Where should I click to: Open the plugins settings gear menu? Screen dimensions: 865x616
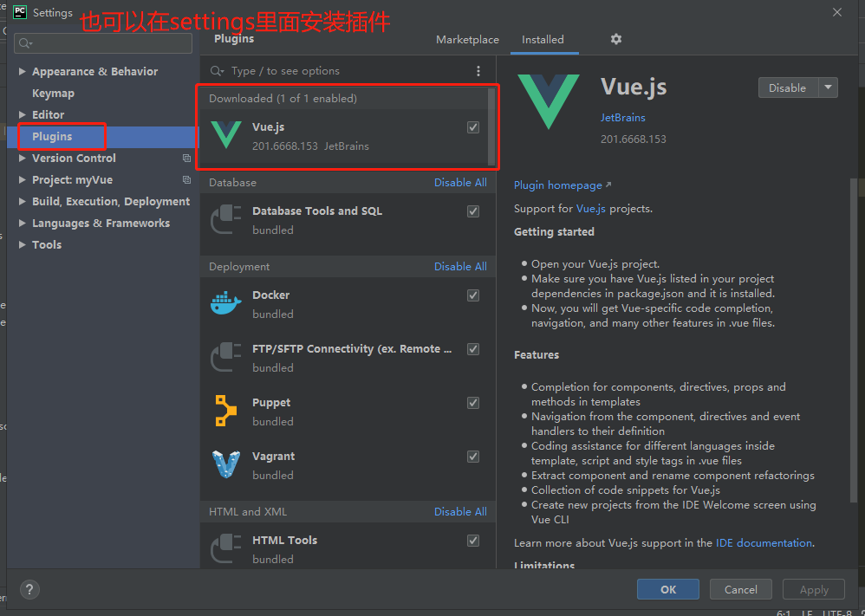(x=616, y=39)
